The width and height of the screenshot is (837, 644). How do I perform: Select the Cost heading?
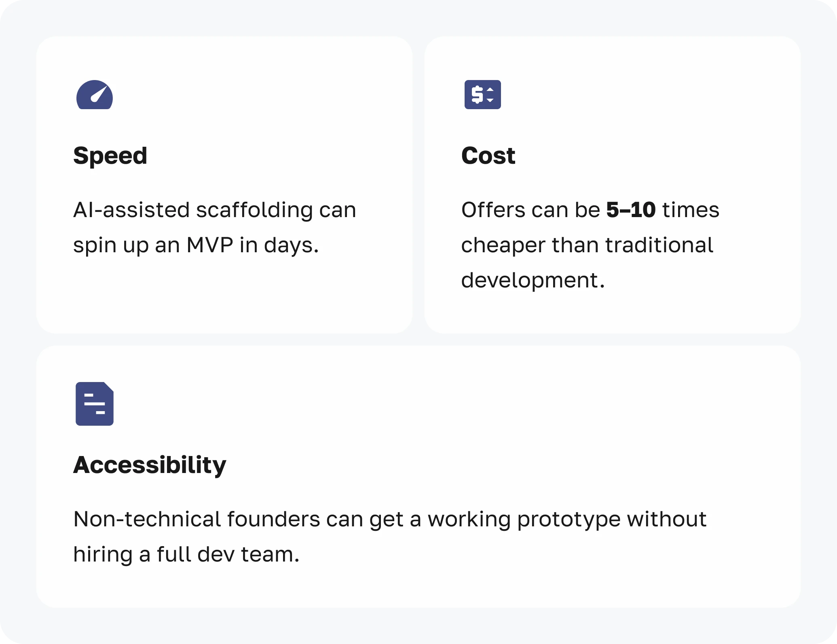click(488, 156)
